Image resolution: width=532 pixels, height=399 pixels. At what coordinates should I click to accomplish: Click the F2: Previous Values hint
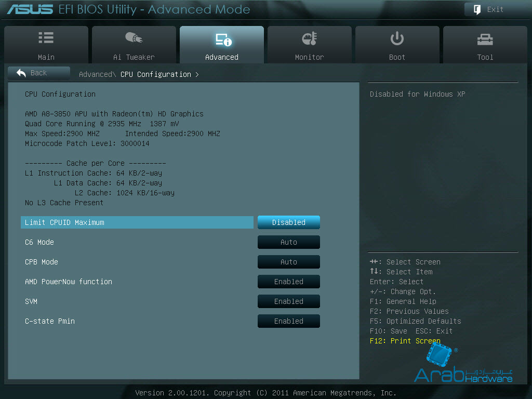(x=409, y=311)
